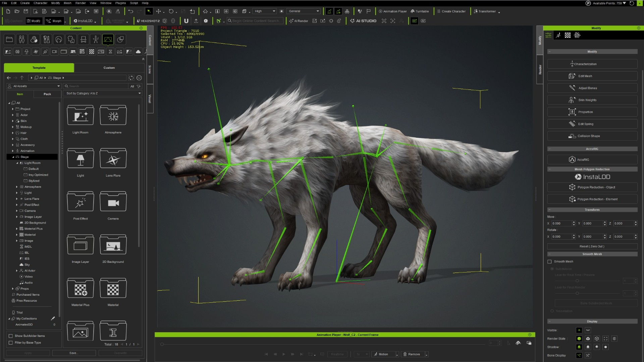Open the Animation Player
Image resolution: width=644 pixels, height=362 pixels.
click(392, 11)
